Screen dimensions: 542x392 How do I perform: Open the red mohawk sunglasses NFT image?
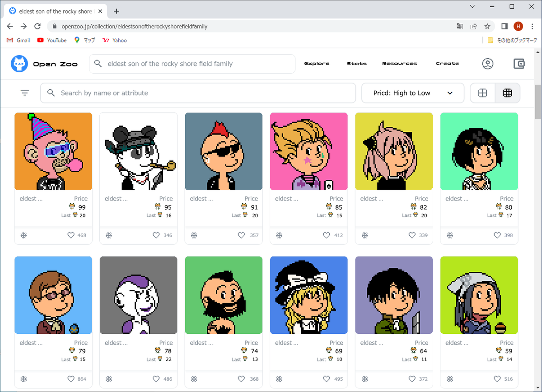point(224,151)
